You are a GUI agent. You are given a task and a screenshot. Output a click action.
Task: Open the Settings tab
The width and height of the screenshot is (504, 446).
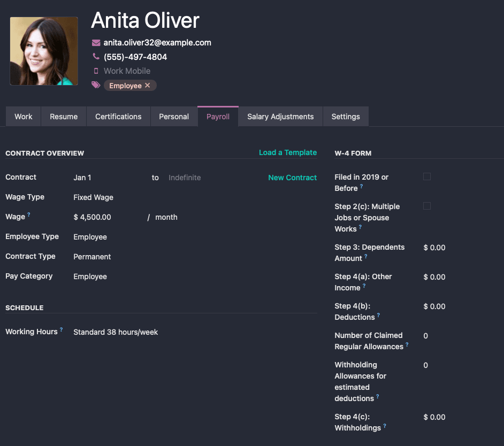pyautogui.click(x=346, y=117)
